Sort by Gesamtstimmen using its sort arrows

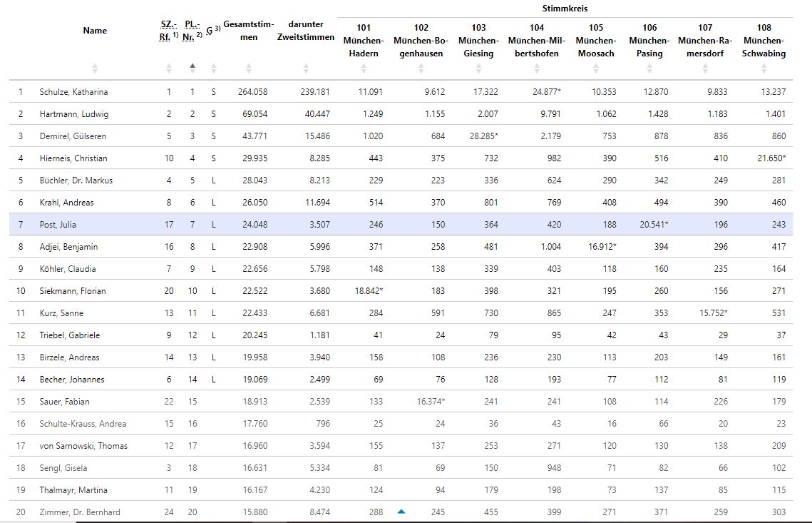[x=249, y=68]
